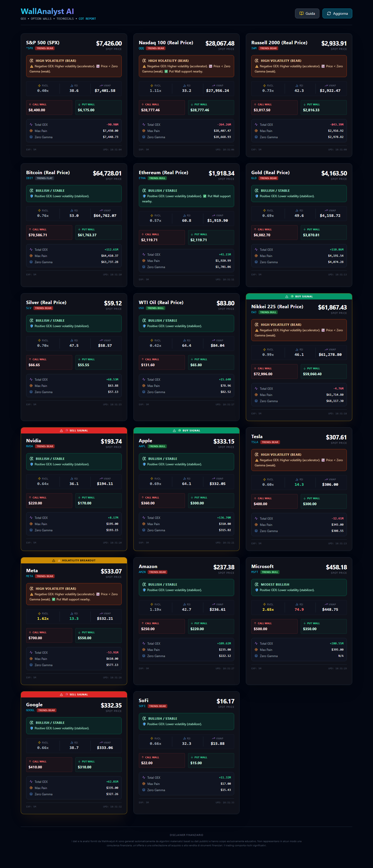Screen dimensions: 373x868
Task: Click the $16.17 SoFi spot price
Action: tap(225, 702)
